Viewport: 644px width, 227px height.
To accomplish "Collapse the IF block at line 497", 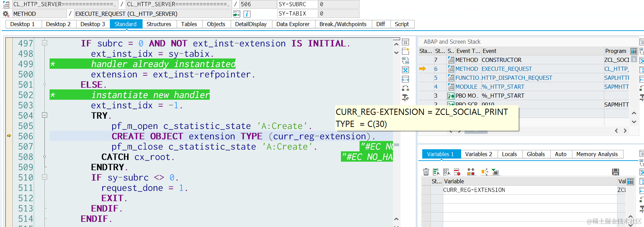I will tap(44, 43).
